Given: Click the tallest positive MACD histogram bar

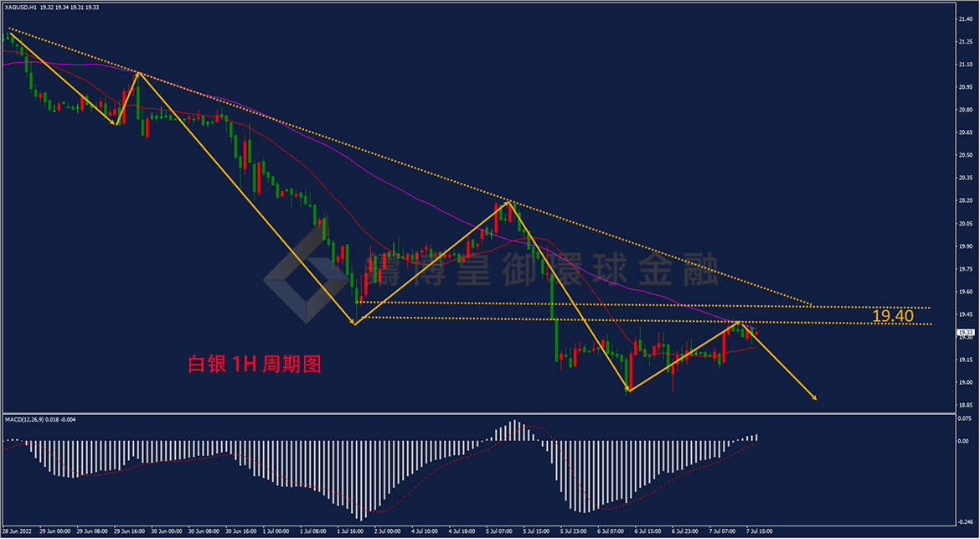Looking at the screenshot, I should tap(513, 430).
